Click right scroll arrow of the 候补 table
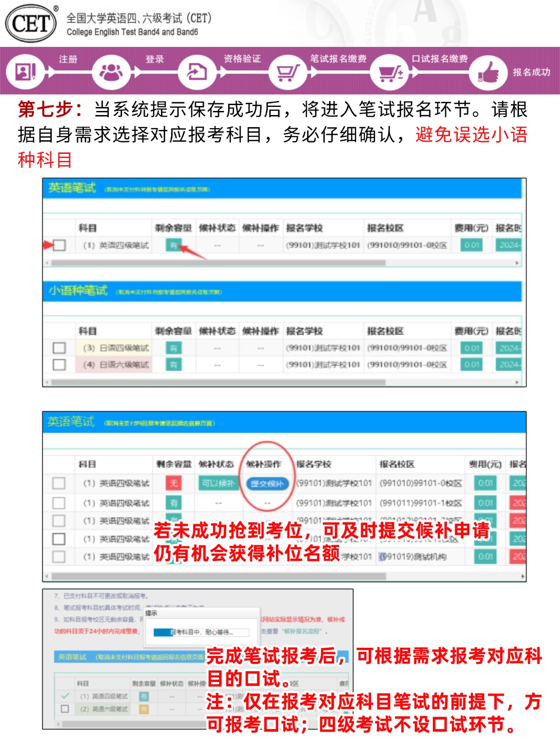Viewport: 560px width, 747px height. 522,576
